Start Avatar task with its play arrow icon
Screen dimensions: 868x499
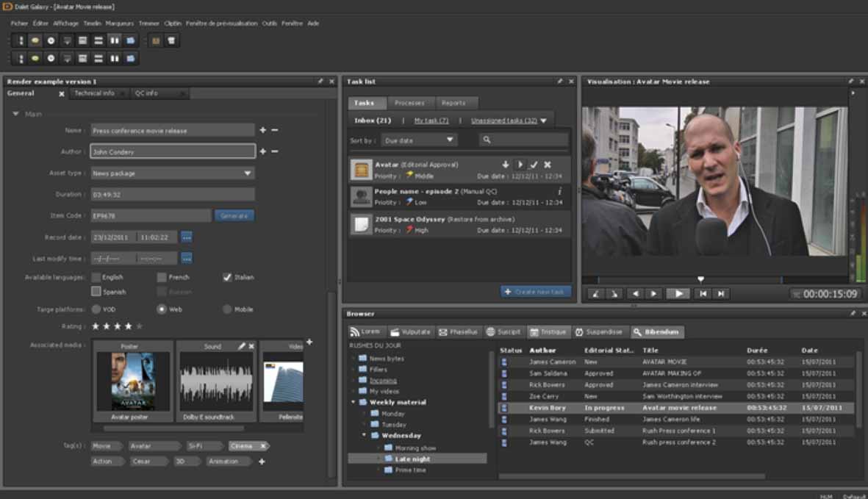(520, 165)
